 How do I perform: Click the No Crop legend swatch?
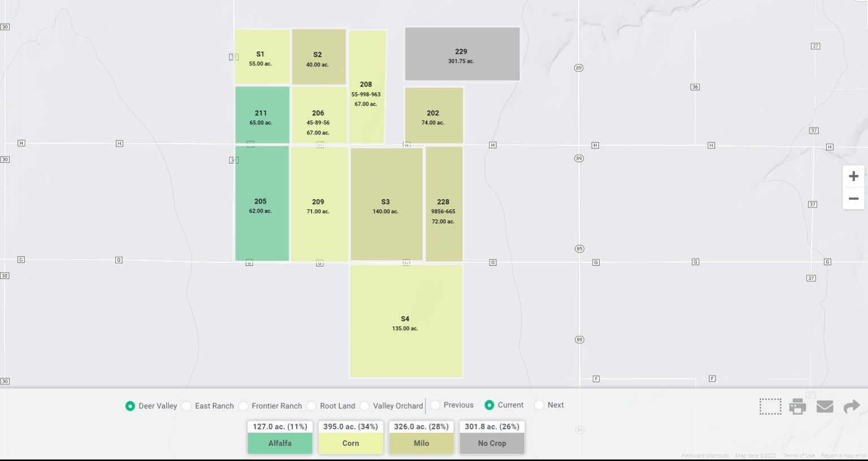click(492, 443)
